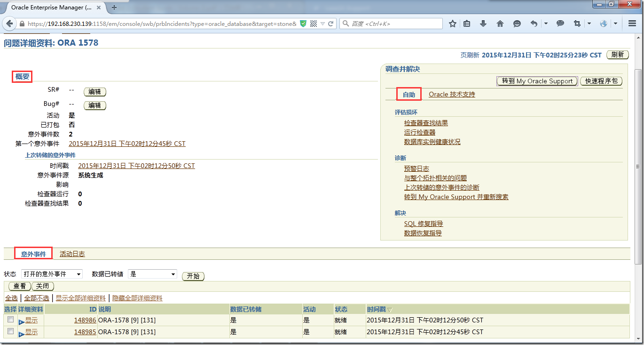
Task: Switch to the Oracle 技术支持 tab
Action: tap(452, 94)
